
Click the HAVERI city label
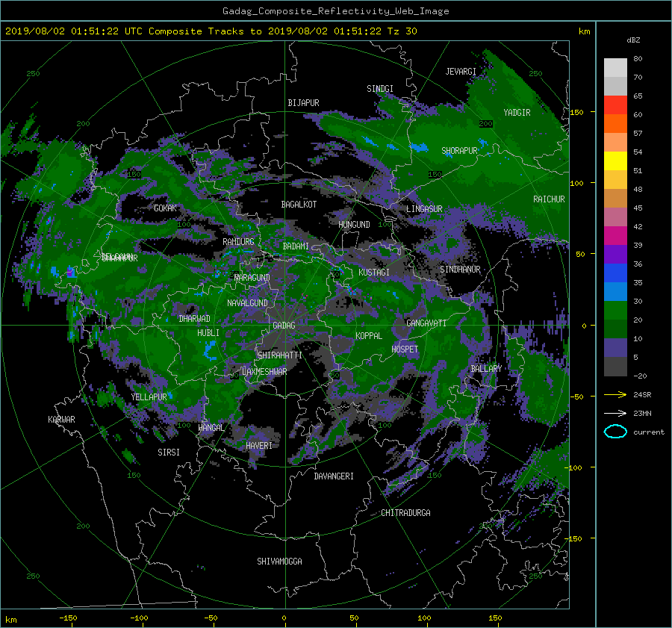coord(259,446)
